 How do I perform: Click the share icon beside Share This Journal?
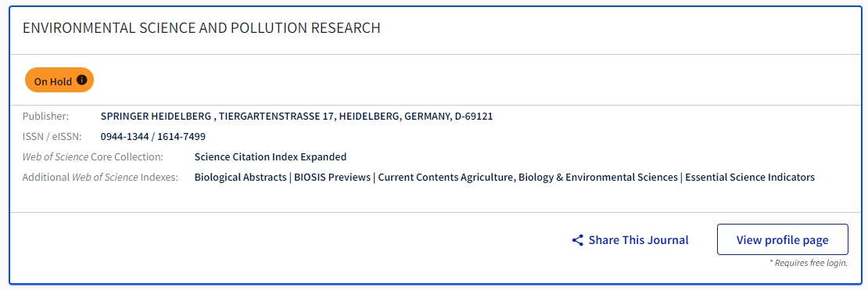(x=577, y=240)
